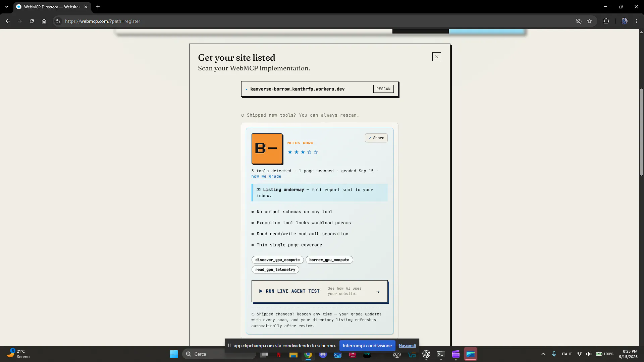Show hidden system tray icons
The width and height of the screenshot is (644, 362).
(543, 354)
